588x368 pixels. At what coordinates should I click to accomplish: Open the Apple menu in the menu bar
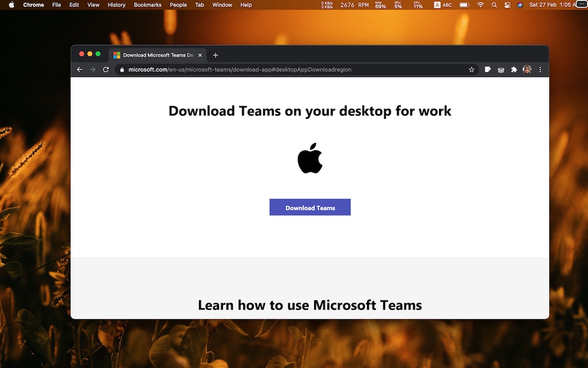pos(12,5)
